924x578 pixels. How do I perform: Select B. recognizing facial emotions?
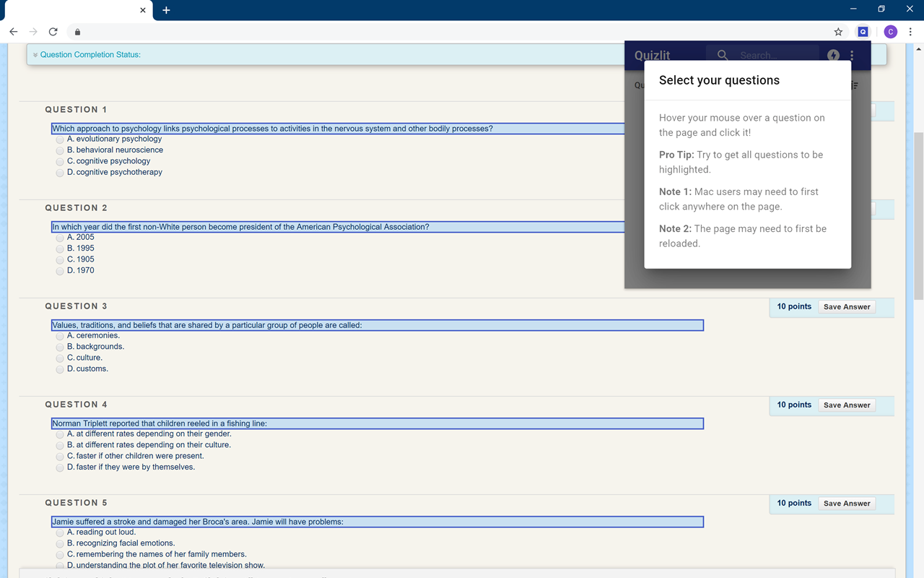(60, 543)
